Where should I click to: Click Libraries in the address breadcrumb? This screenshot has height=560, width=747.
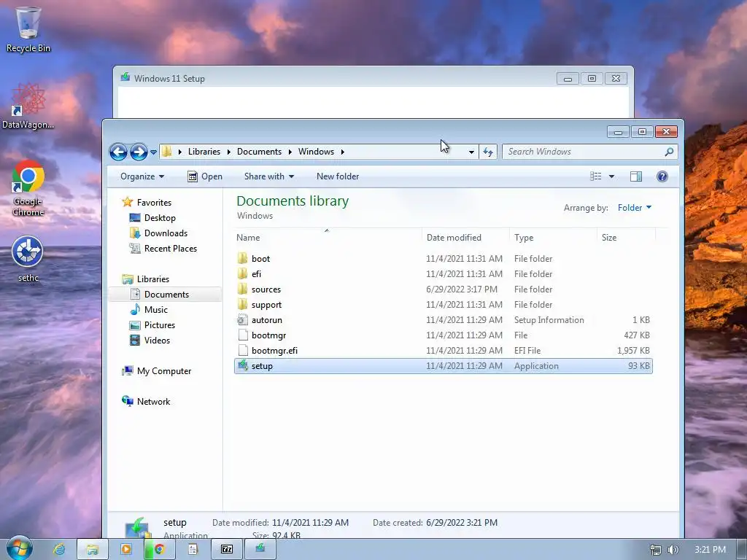point(204,152)
